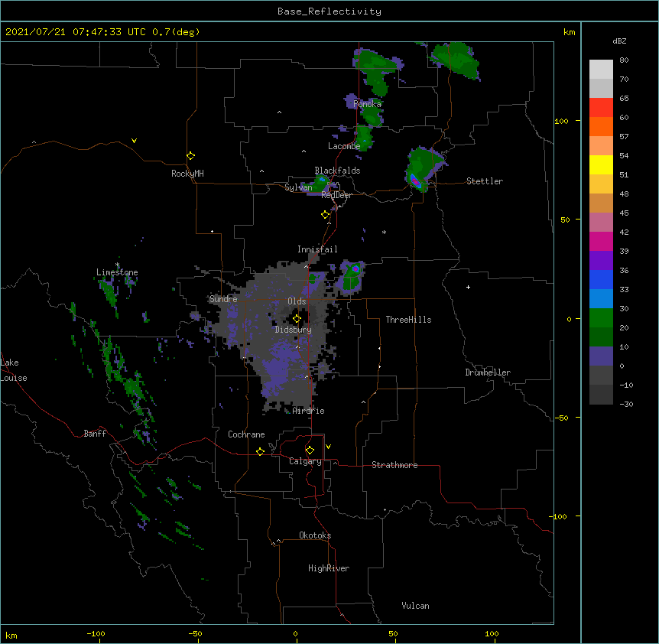
Task: Click the Sundre city label
Action: click(223, 299)
